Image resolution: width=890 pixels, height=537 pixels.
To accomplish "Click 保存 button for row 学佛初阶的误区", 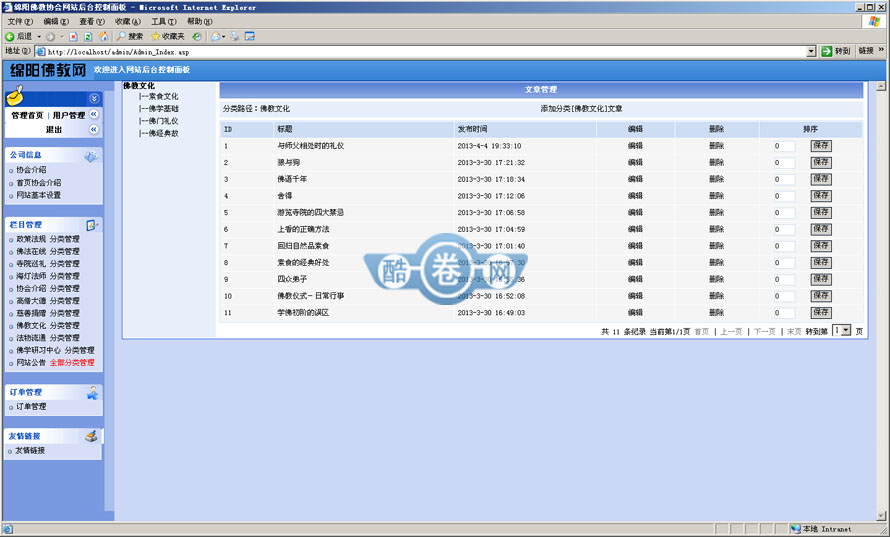I will click(821, 313).
